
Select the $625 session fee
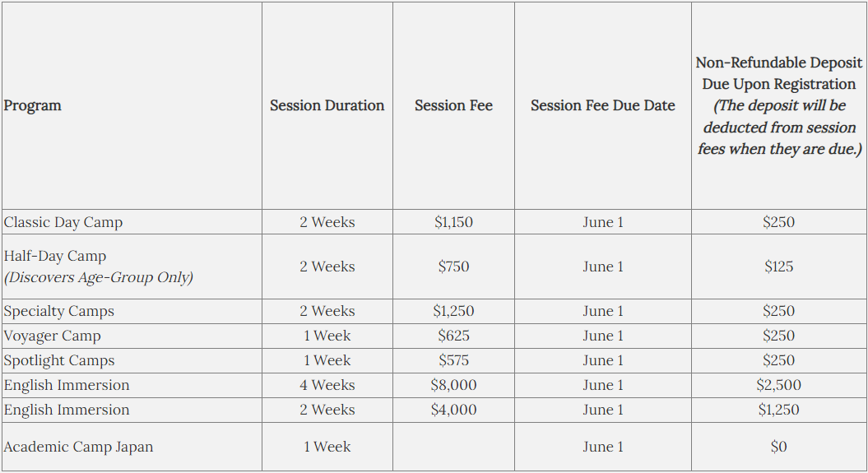[x=453, y=336]
